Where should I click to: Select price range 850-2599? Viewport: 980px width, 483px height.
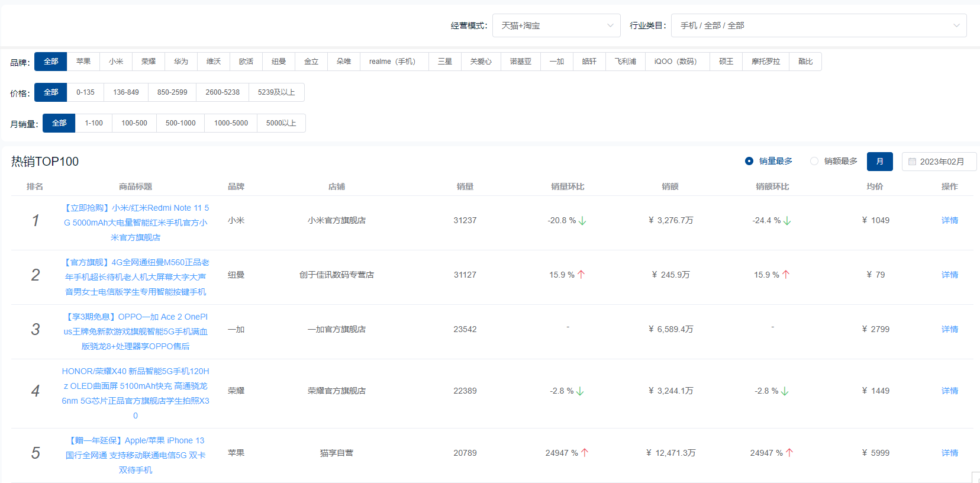point(172,92)
